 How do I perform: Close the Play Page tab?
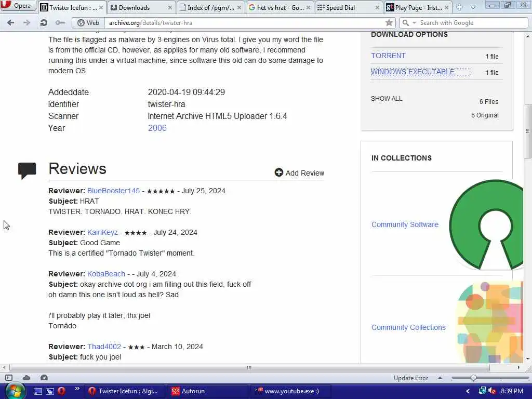tap(446, 7)
